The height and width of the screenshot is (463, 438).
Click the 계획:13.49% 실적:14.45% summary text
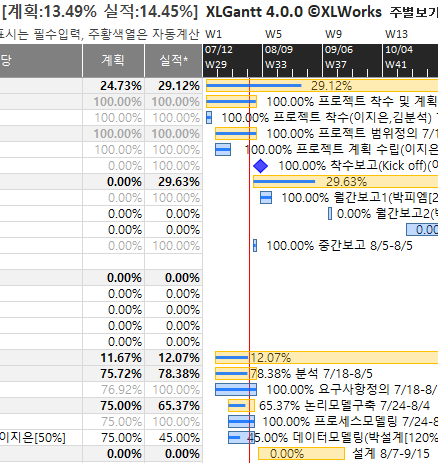point(100,12)
